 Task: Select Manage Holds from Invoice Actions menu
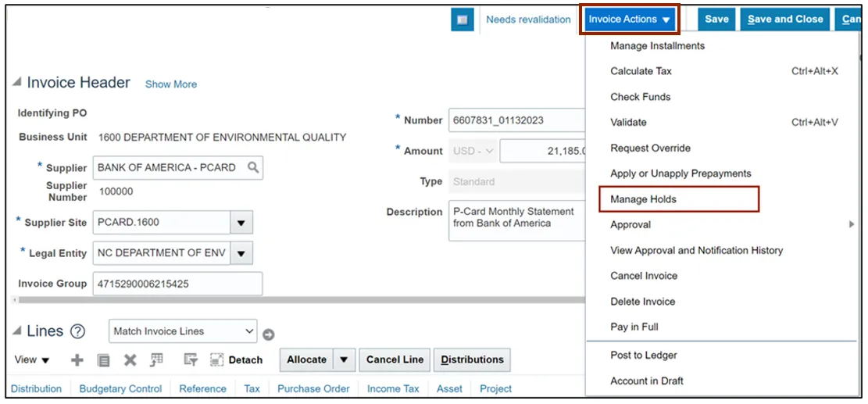click(x=643, y=199)
